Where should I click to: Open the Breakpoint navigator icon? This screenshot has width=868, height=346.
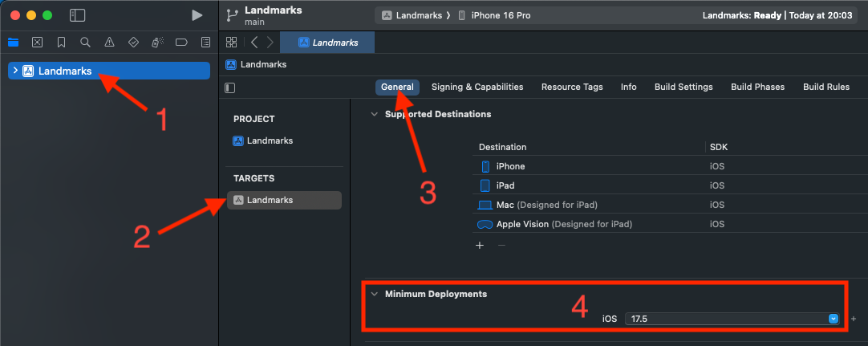pos(181,42)
